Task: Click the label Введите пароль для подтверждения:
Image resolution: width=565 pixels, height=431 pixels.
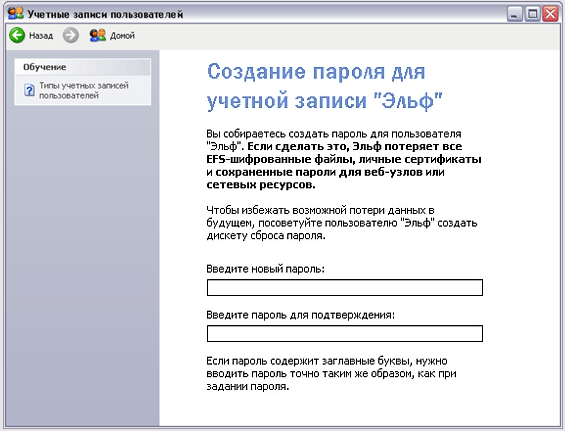Action: [301, 315]
